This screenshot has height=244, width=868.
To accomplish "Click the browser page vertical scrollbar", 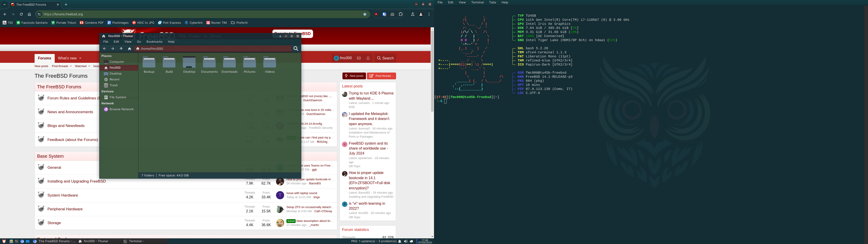I will pos(432,71).
